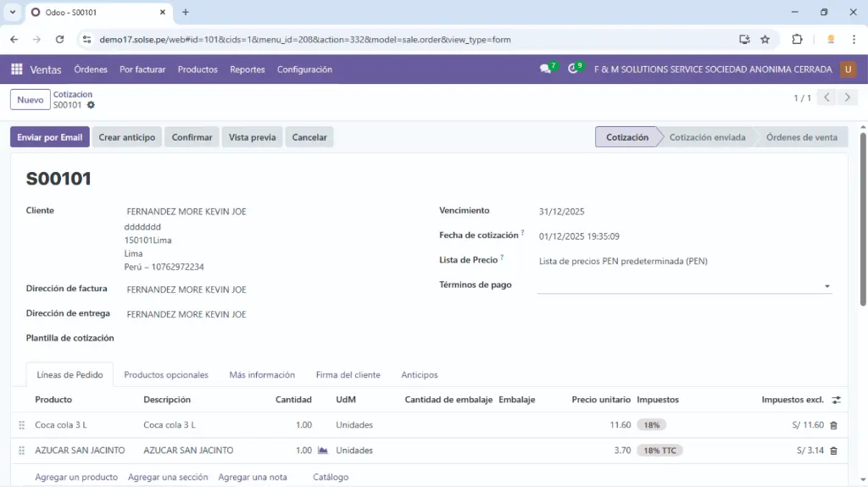The height and width of the screenshot is (487, 868).
Task: Open the Odoo apps grid menu
Action: pyautogui.click(x=16, y=69)
